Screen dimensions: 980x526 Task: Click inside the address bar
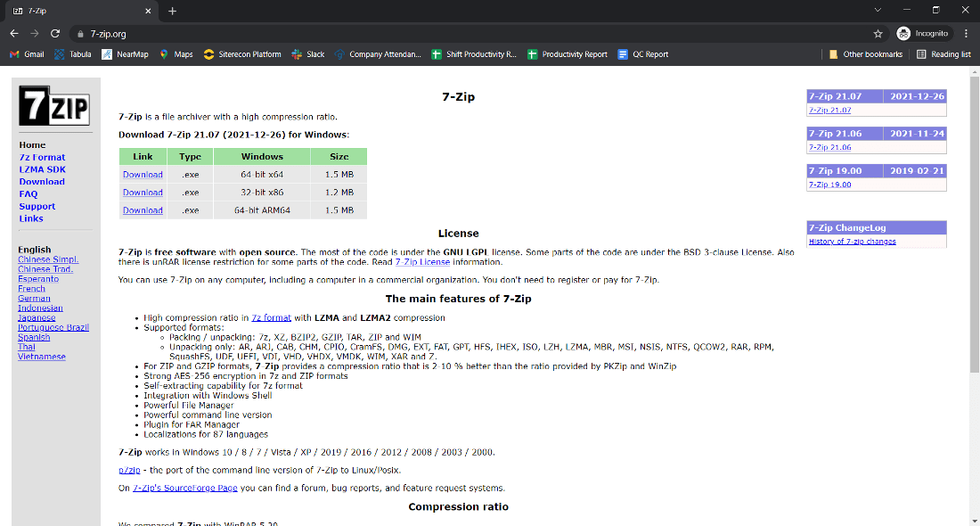pyautogui.click(x=267, y=31)
